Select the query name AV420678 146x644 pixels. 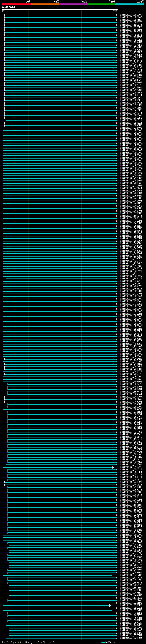click(8, 7)
